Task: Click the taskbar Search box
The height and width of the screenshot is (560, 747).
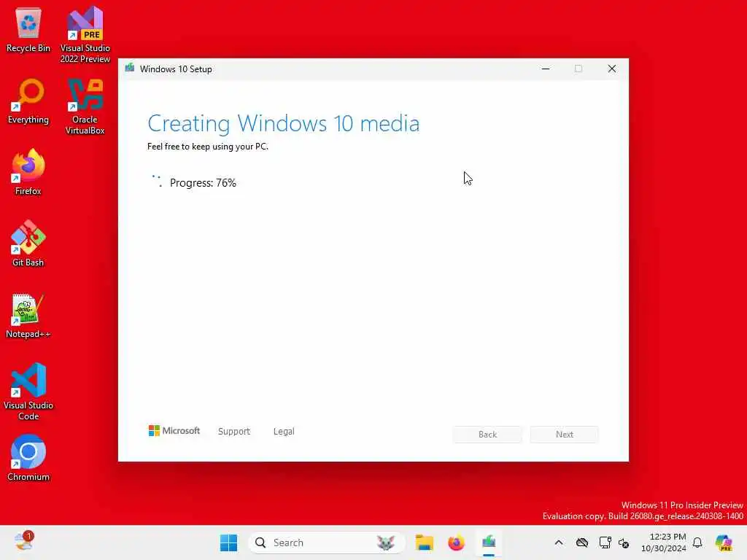Action: [x=326, y=542]
